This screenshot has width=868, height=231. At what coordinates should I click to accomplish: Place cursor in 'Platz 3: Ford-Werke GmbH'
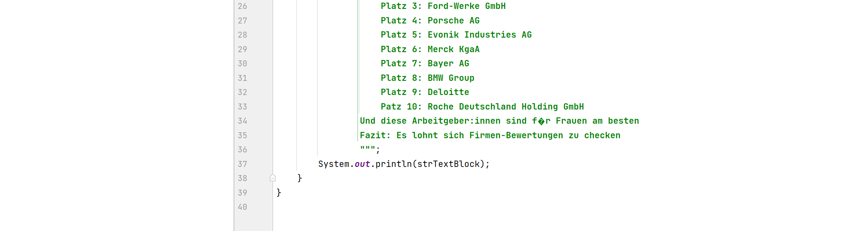pos(443,6)
